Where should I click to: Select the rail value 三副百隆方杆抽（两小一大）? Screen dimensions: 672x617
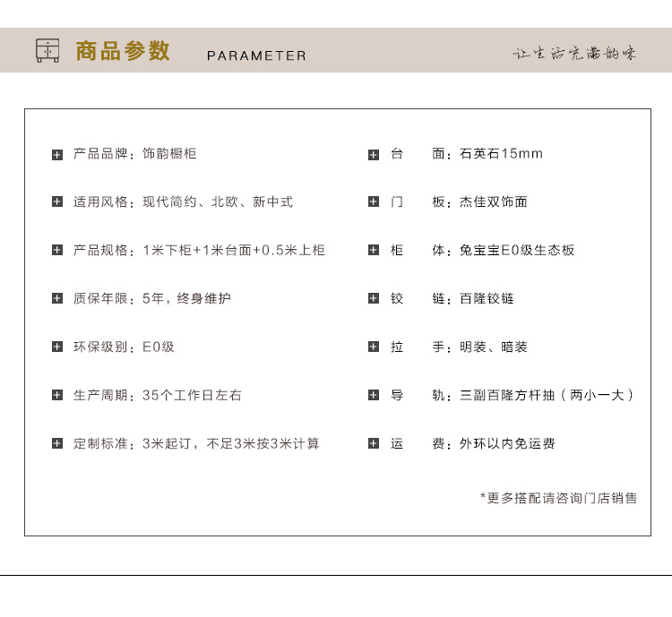[x=547, y=395]
